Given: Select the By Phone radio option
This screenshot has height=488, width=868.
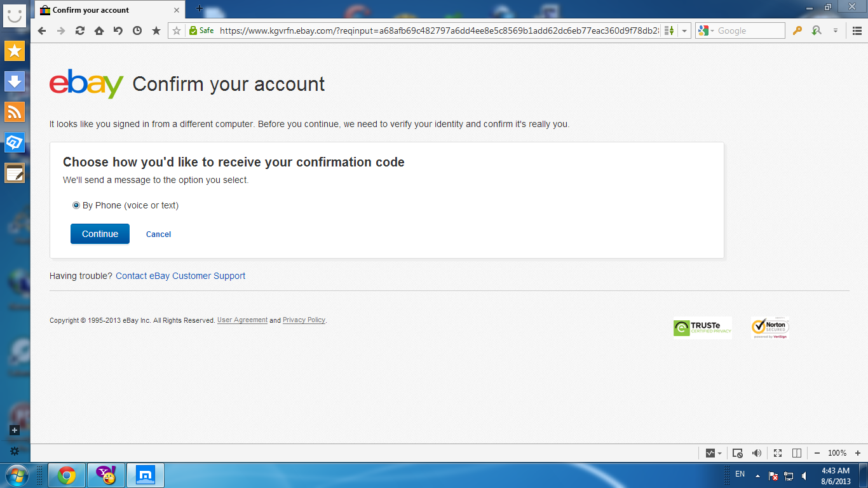Looking at the screenshot, I should pos(76,205).
